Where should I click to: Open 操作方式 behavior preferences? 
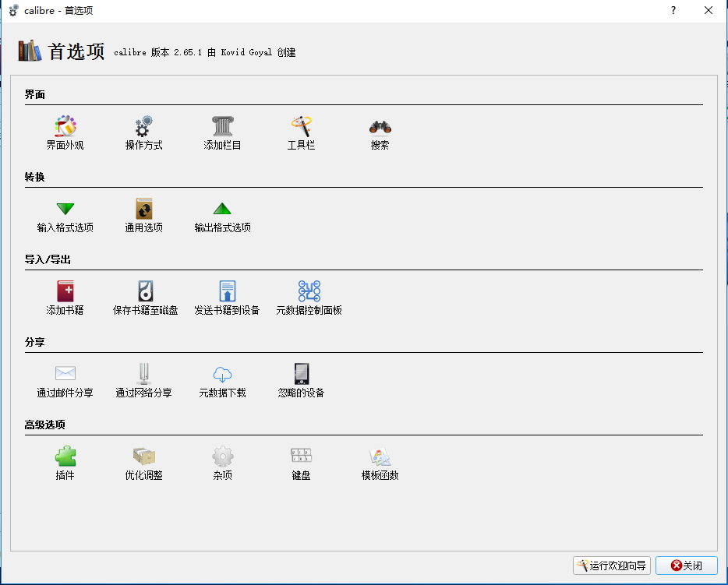coord(143,133)
